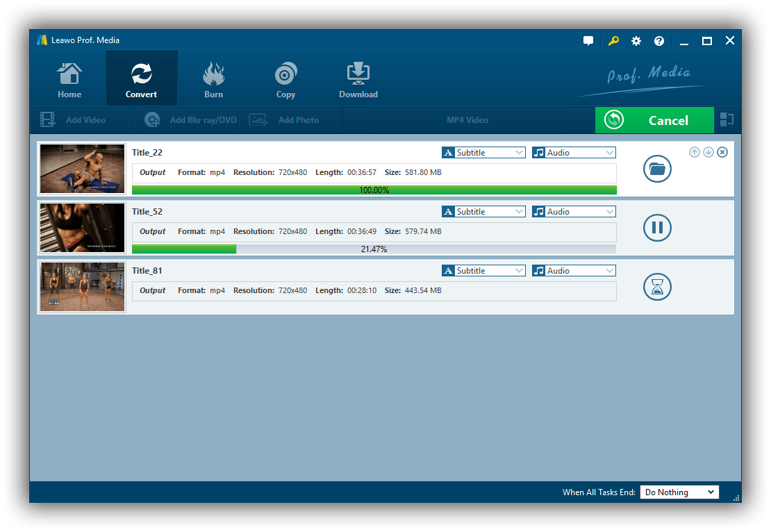Click the Title_52 progress bar
This screenshot has width=771, height=532.
(373, 249)
